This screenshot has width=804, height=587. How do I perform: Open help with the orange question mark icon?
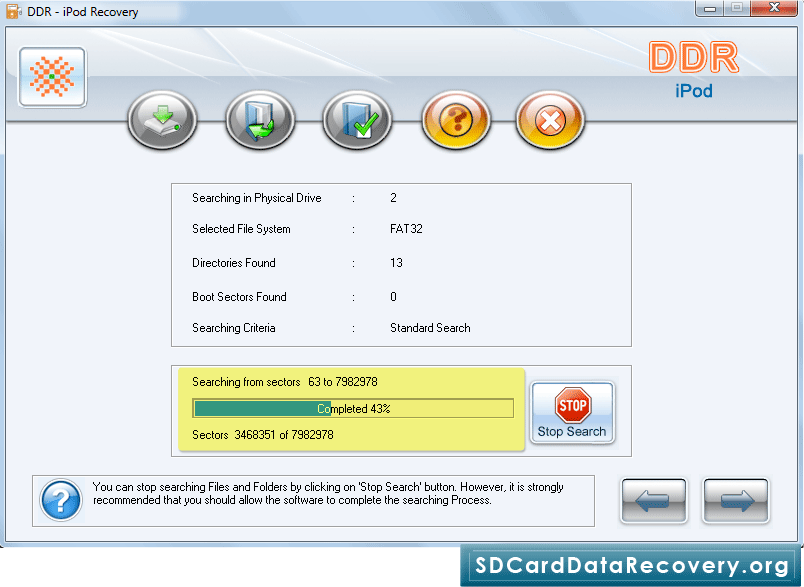click(x=456, y=120)
